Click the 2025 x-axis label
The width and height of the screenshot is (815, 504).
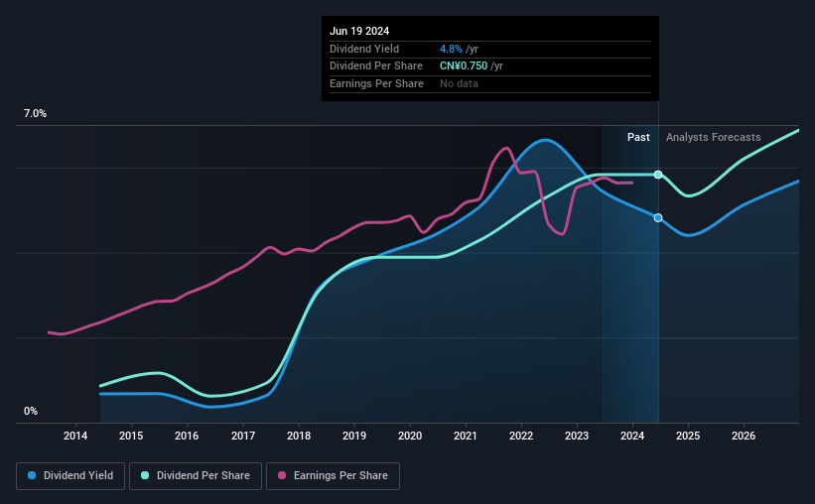(688, 436)
